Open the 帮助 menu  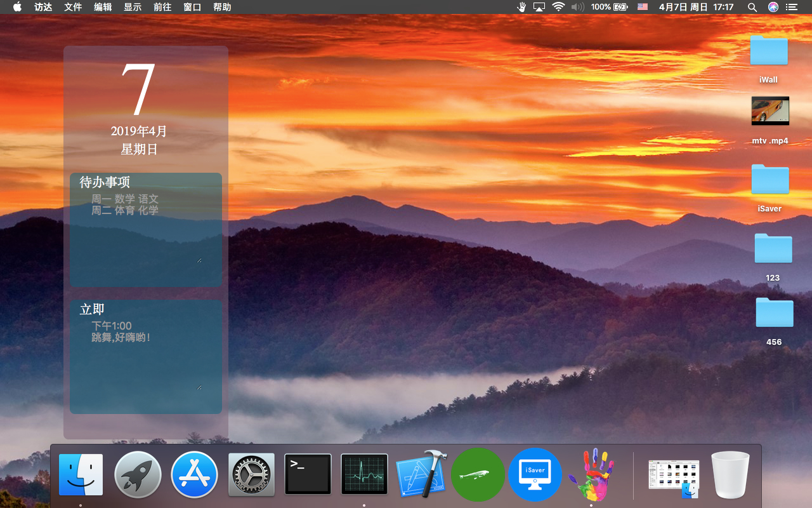(x=222, y=7)
